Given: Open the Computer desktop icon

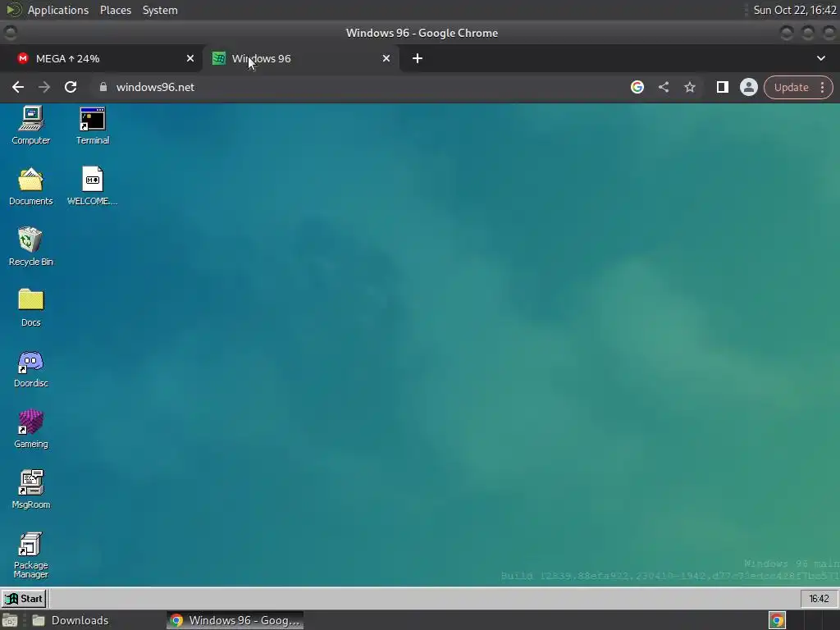Looking at the screenshot, I should (31, 126).
